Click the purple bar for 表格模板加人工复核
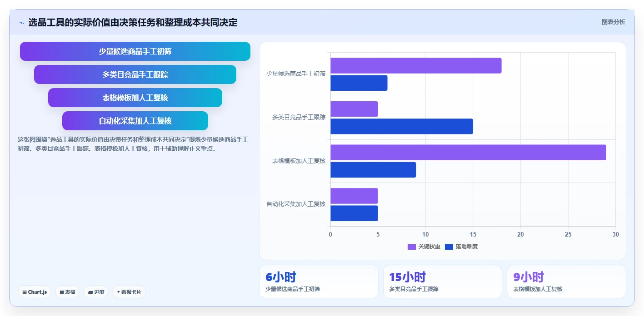 coord(468,153)
